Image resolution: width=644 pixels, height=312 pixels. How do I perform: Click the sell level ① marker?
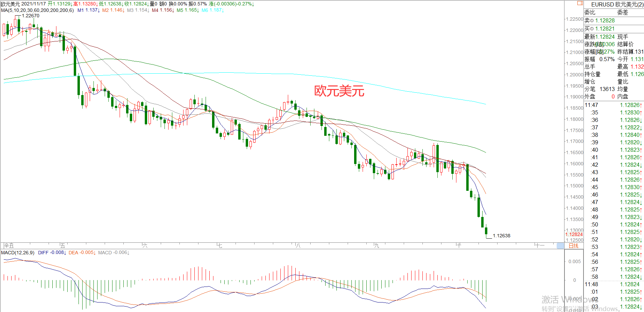tap(592, 21)
